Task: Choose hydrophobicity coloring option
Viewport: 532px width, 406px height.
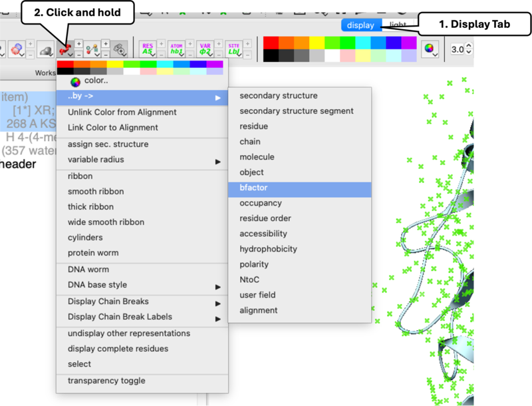Action: (268, 249)
